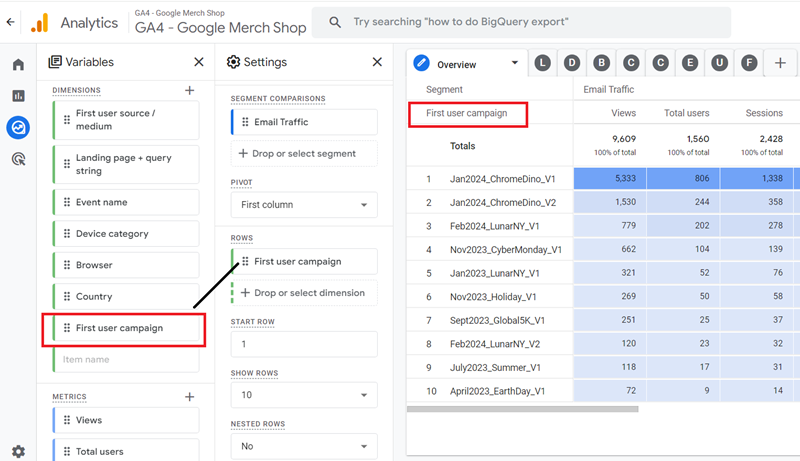Click row Jan2023_LunarNY_V1
The image size is (800, 461).
(x=494, y=273)
